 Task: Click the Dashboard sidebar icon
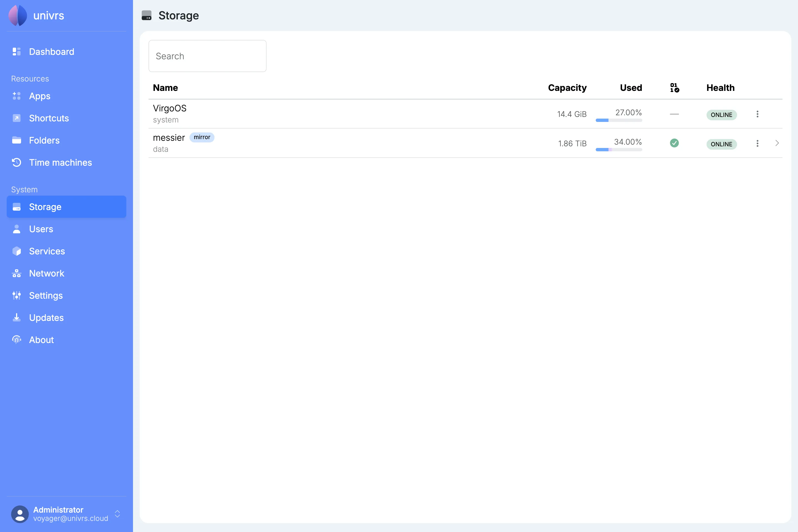[x=17, y=52]
